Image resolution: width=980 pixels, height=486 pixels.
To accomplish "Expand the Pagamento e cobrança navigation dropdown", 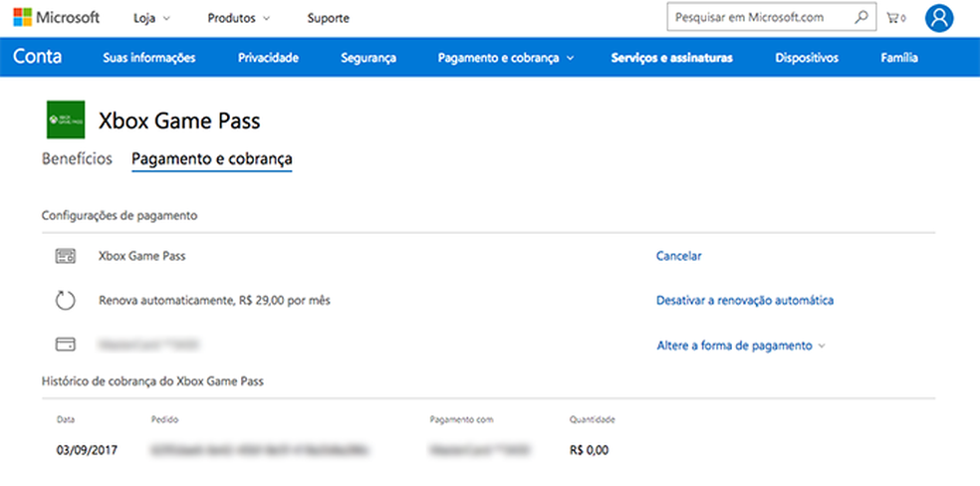I will click(506, 58).
